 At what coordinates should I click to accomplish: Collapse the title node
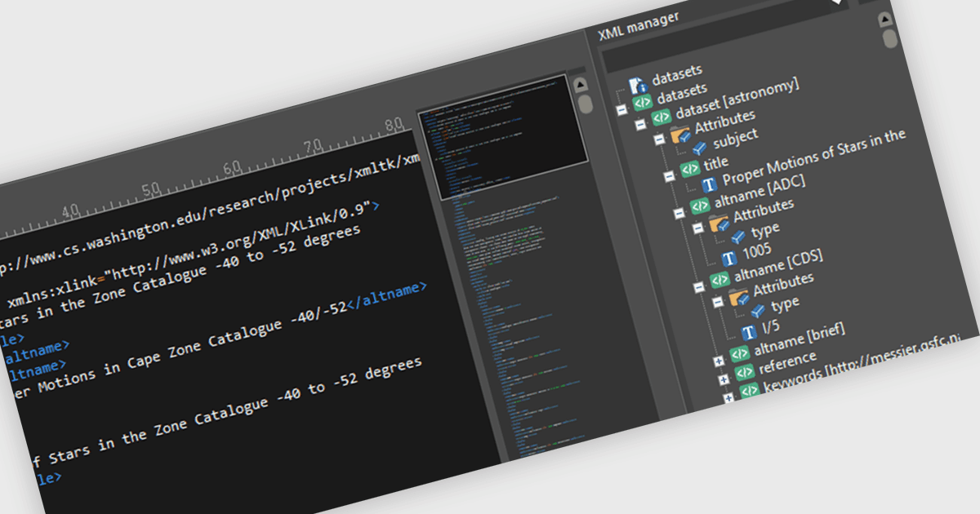[670, 175]
